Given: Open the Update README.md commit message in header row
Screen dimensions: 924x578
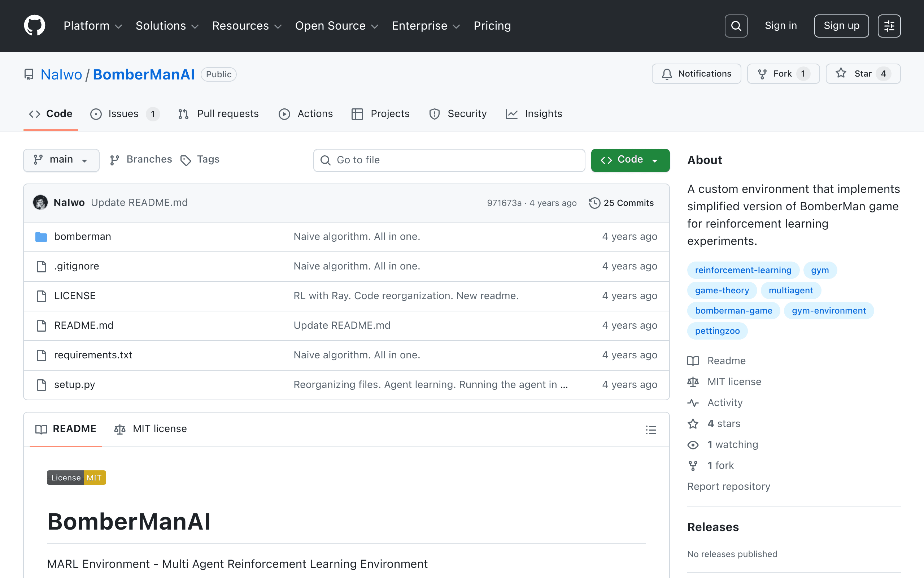Looking at the screenshot, I should point(139,203).
